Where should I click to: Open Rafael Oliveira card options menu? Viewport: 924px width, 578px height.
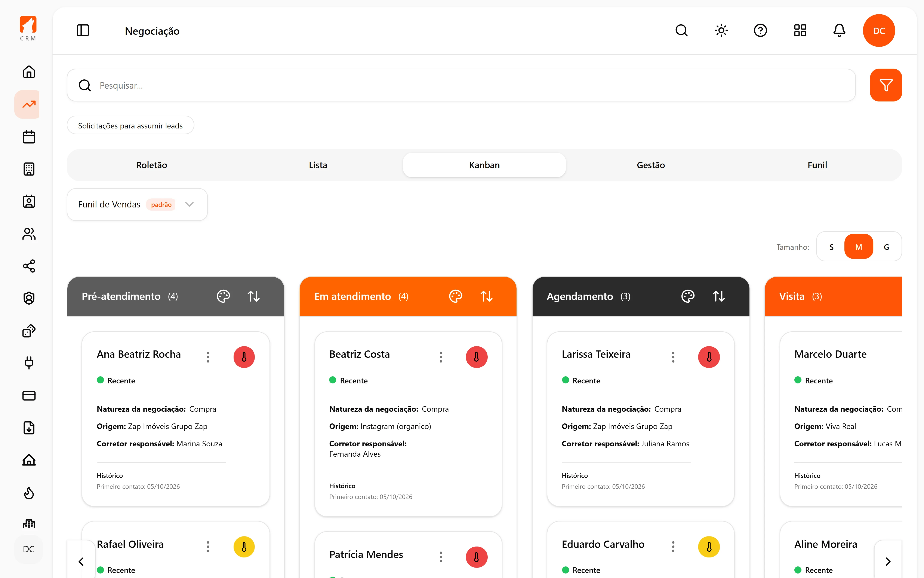point(208,547)
